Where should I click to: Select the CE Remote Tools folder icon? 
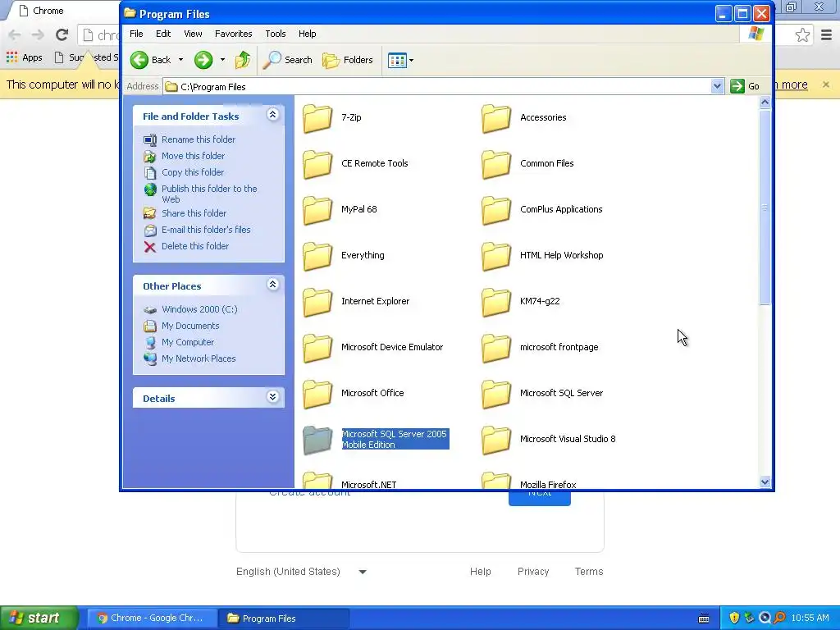click(317, 164)
